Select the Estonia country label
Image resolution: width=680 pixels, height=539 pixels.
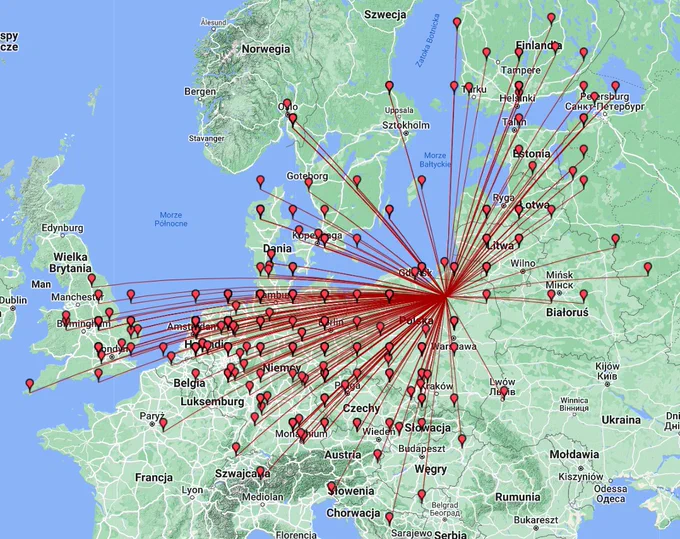(531, 154)
